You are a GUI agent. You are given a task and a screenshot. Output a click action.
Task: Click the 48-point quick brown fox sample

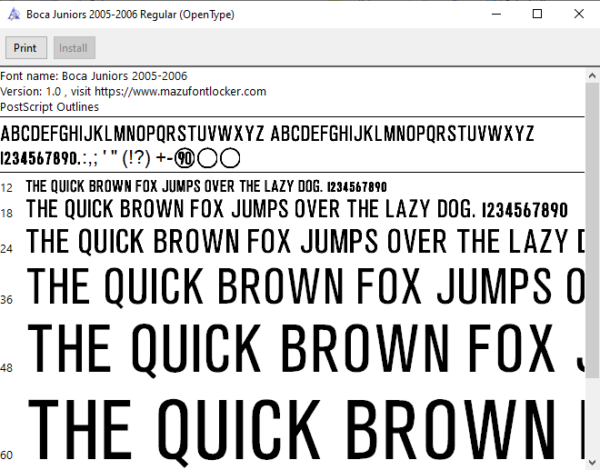coord(305,350)
